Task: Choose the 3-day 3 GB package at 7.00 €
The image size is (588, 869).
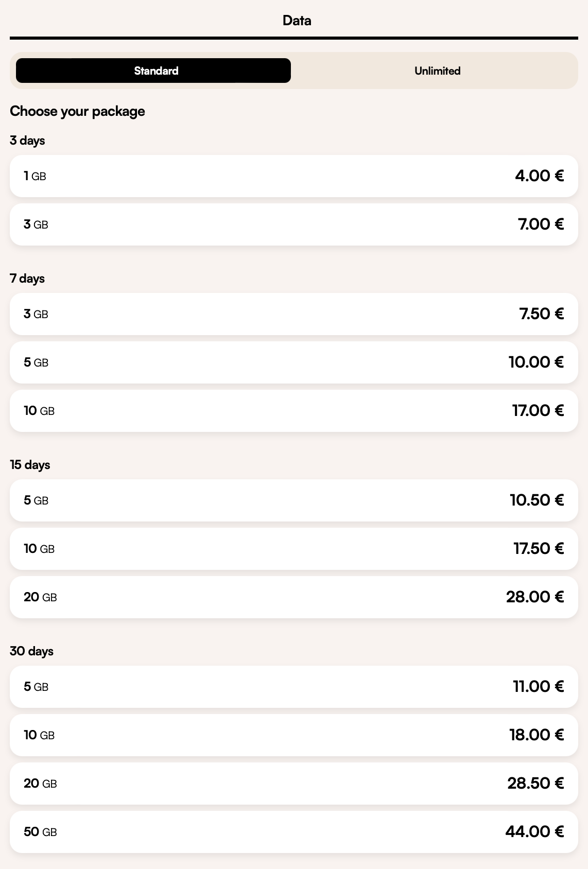Action: pyautogui.click(x=293, y=224)
